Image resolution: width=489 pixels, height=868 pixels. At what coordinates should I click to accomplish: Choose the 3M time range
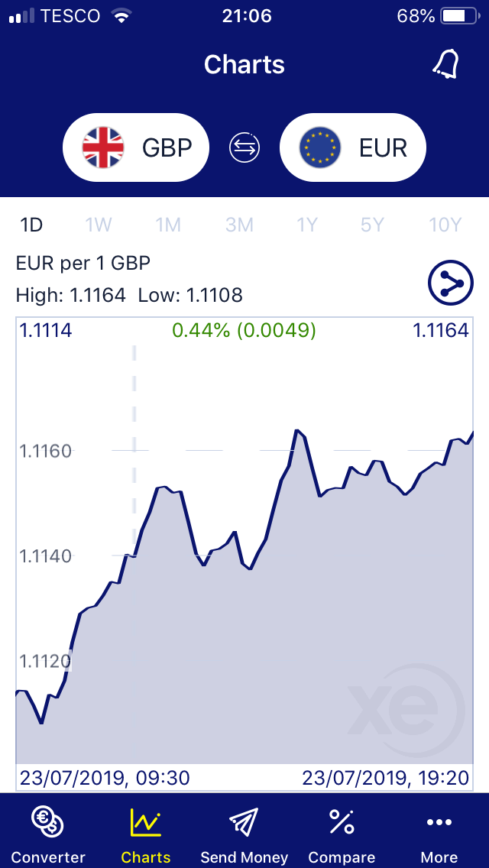click(x=239, y=225)
